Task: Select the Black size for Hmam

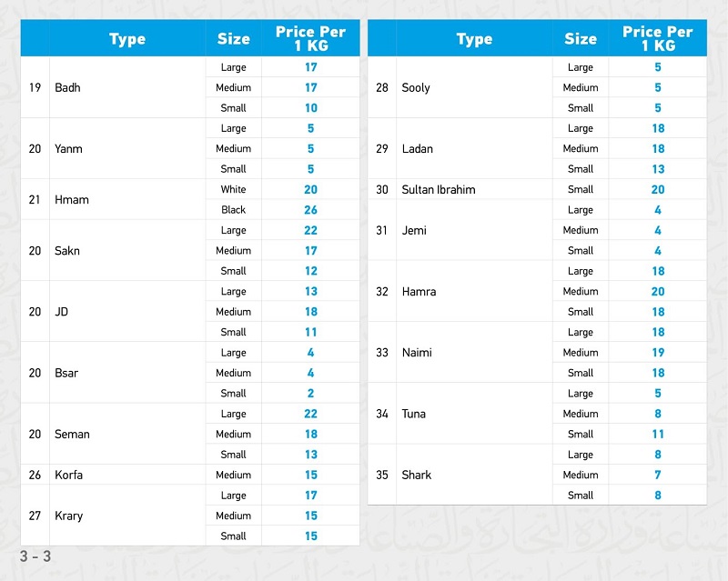Action: click(233, 210)
